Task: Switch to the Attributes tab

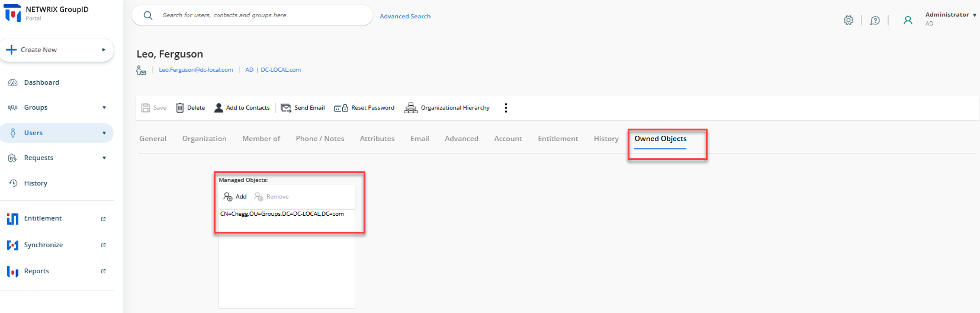Action: coord(377,139)
